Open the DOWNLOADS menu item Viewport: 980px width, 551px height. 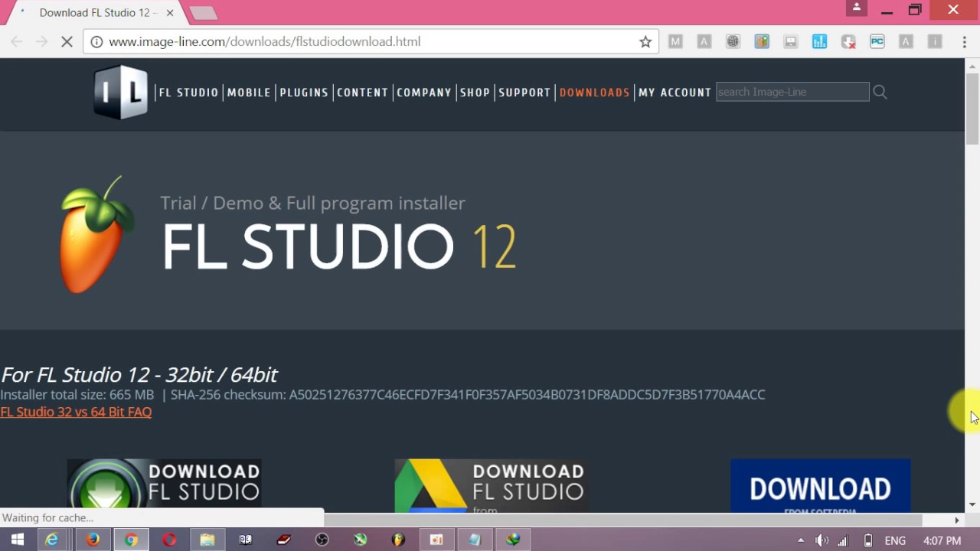tap(594, 92)
